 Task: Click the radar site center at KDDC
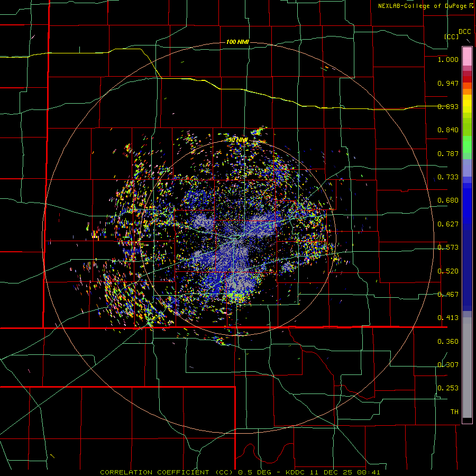(237, 237)
